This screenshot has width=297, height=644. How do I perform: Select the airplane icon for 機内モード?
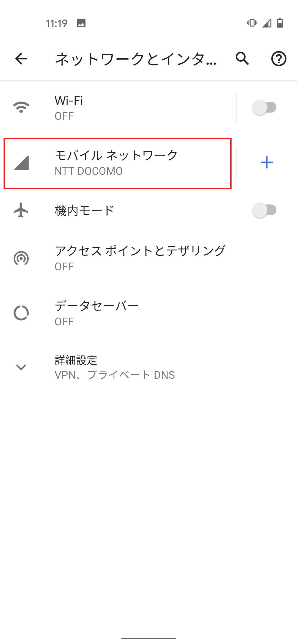coord(21,210)
